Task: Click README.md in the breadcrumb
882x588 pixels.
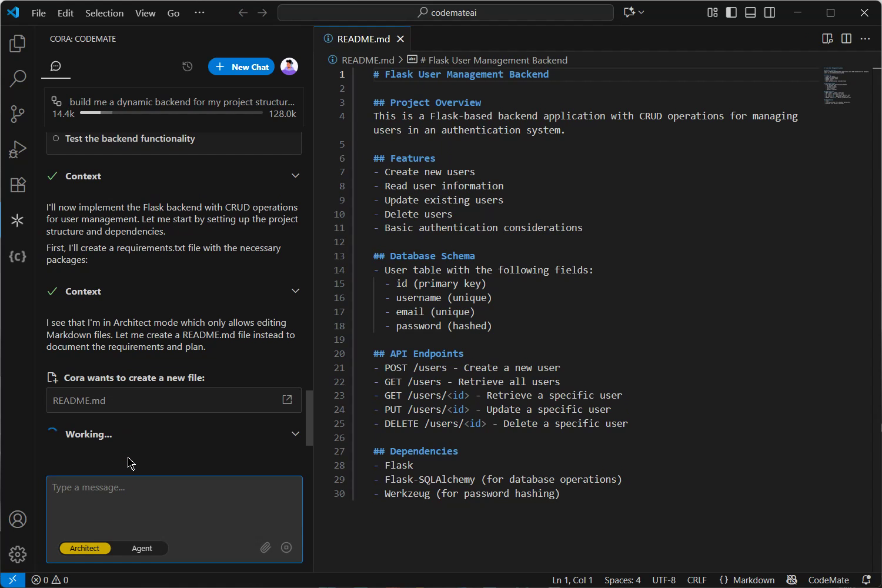Action: (367, 60)
